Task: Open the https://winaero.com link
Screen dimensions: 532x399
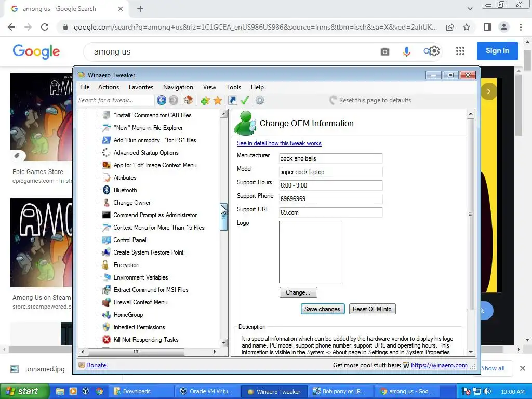Action: click(439, 365)
